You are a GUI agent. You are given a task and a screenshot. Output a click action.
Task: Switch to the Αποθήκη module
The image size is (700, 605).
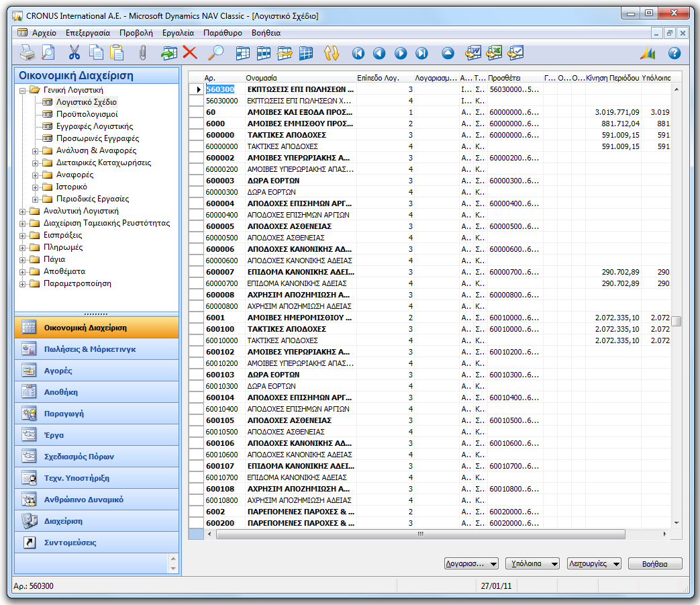click(97, 392)
